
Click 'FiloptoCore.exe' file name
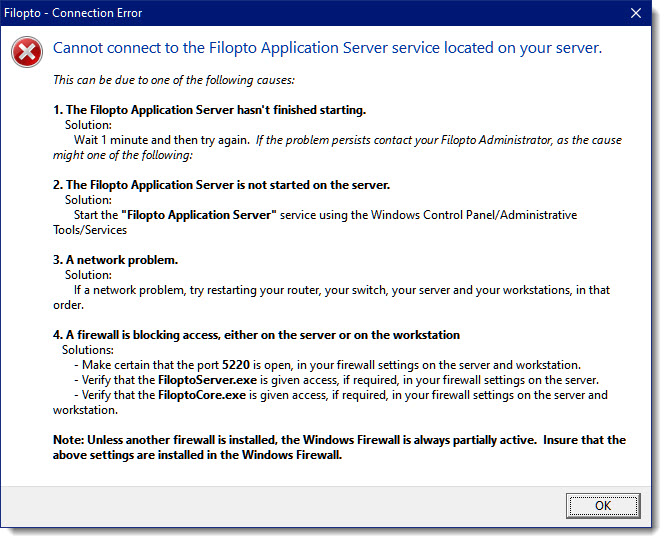tap(202, 395)
